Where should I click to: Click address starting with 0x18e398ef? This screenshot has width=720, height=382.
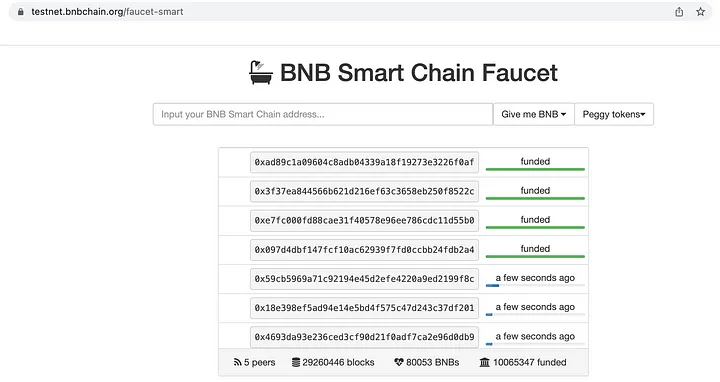click(364, 308)
